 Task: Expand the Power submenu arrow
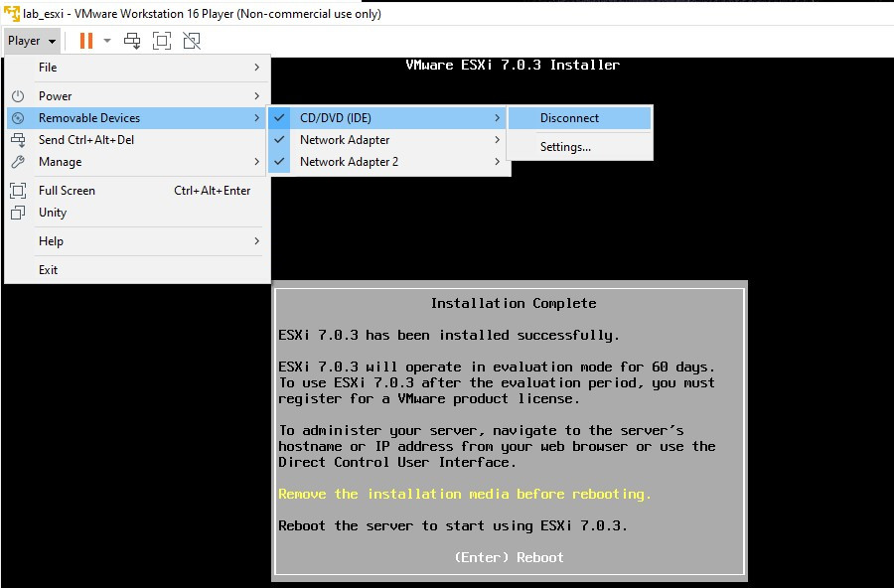256,95
